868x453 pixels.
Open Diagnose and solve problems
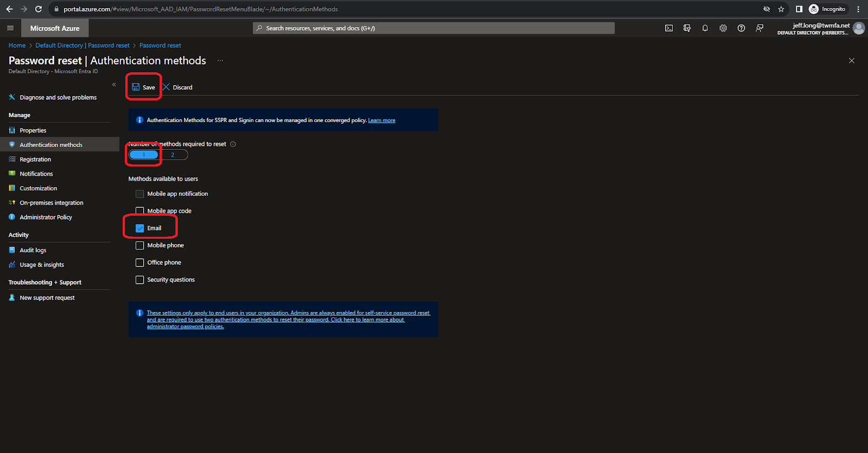[59, 98]
